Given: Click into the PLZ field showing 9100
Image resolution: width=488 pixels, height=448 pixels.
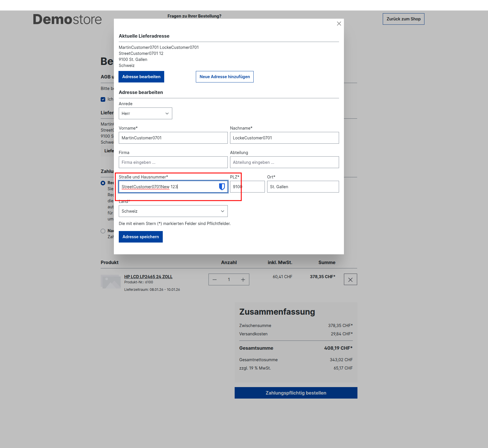Looking at the screenshot, I should click(247, 186).
